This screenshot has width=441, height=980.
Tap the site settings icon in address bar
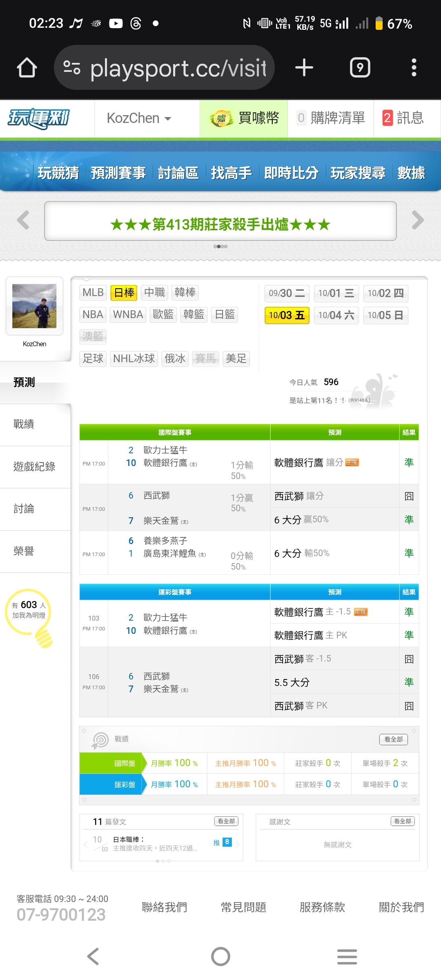coord(72,67)
